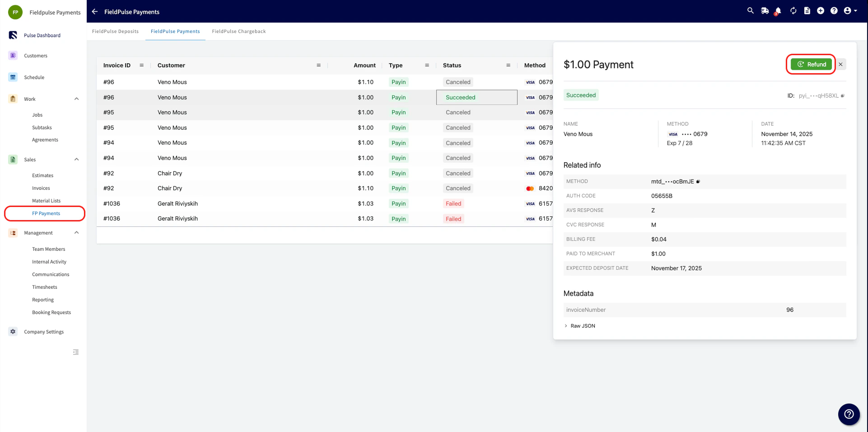Click the Billing Fee value $0.04
The image size is (868, 432).
click(658, 239)
